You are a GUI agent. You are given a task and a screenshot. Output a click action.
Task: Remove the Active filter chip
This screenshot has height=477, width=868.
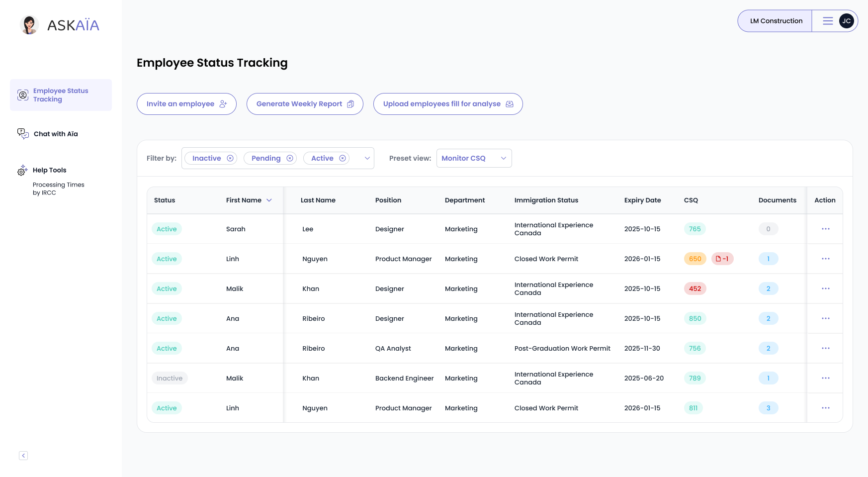pos(343,158)
